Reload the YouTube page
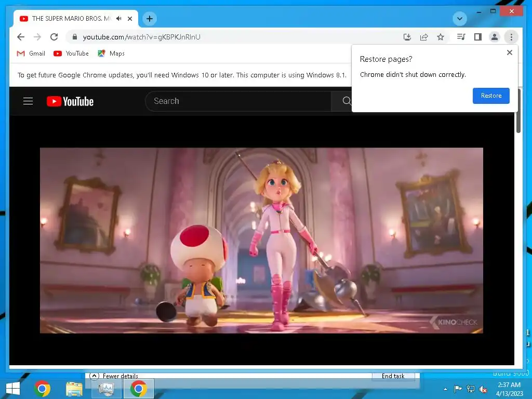Screen dimensions: 532x399 54,37
